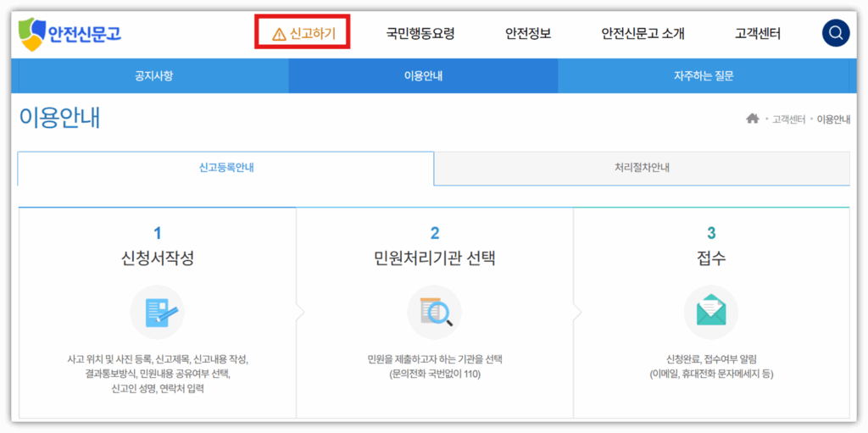
Task: Click the text (이메일, 휴대전화 문자메세지 등)
Action: tap(711, 375)
